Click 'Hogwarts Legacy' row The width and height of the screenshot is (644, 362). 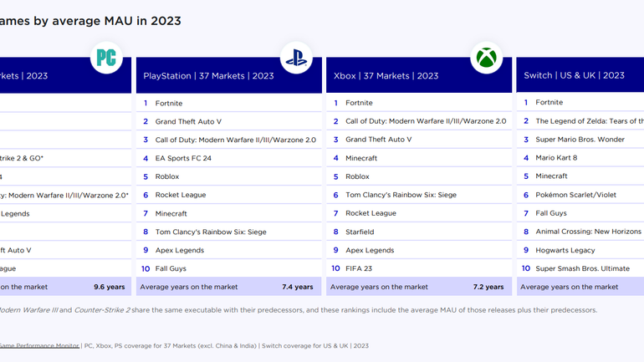(x=580, y=250)
